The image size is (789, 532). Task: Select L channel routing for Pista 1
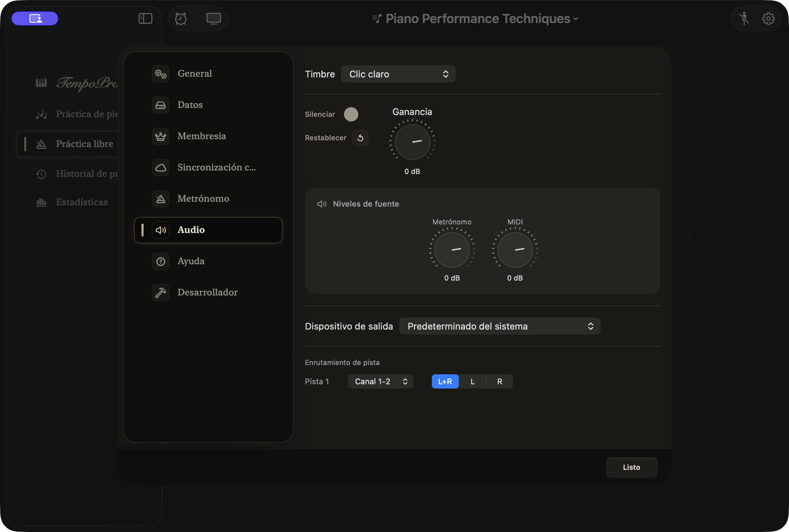(472, 381)
